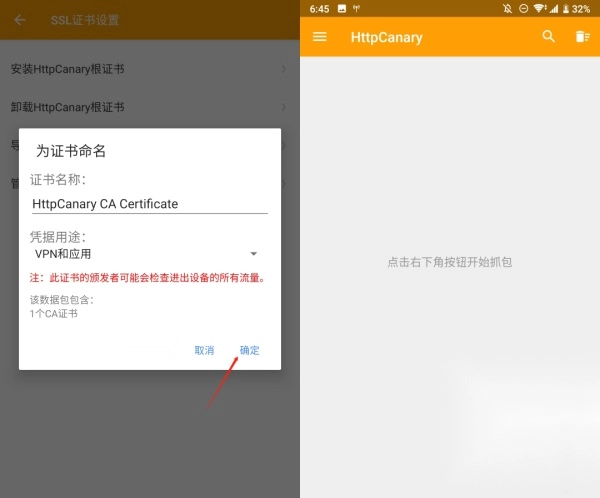Expand chevron beside 卸载HttpCanary根证书
Viewport: 600px width, 498px height.
284,107
